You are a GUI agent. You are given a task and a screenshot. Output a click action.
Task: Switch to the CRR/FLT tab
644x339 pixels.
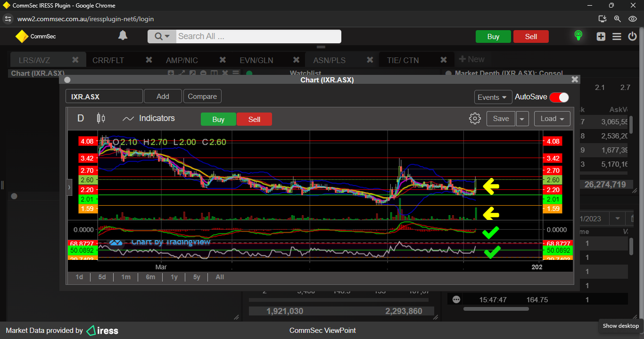click(x=108, y=60)
